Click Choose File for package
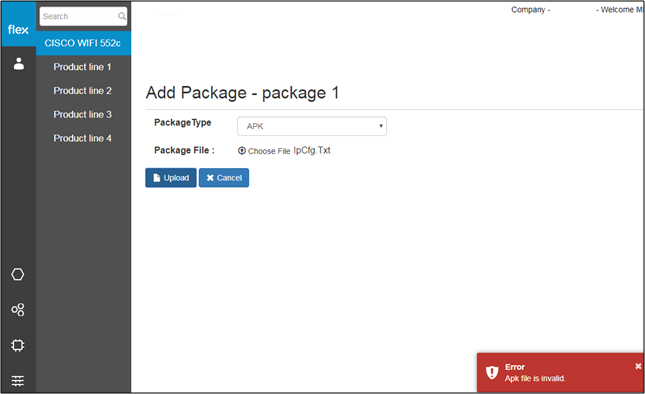The width and height of the screenshot is (645, 394). click(264, 151)
